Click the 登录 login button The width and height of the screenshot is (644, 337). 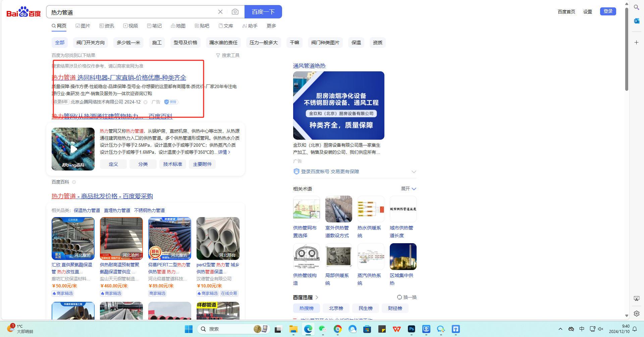[608, 11]
